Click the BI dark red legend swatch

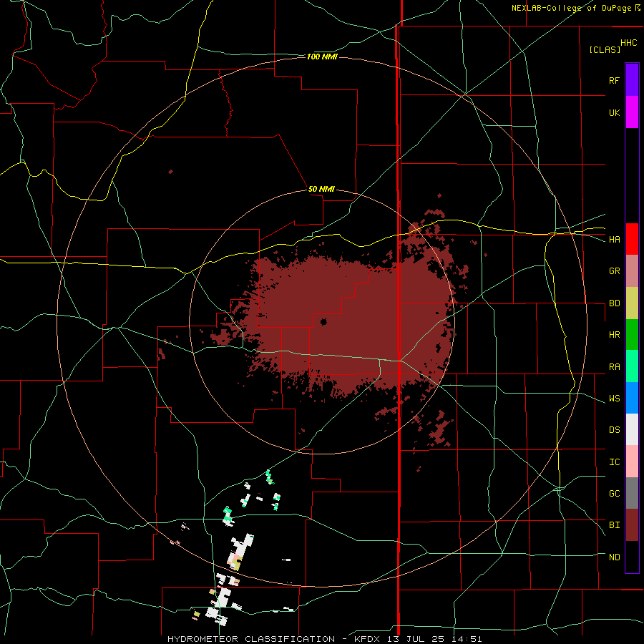tap(632, 525)
